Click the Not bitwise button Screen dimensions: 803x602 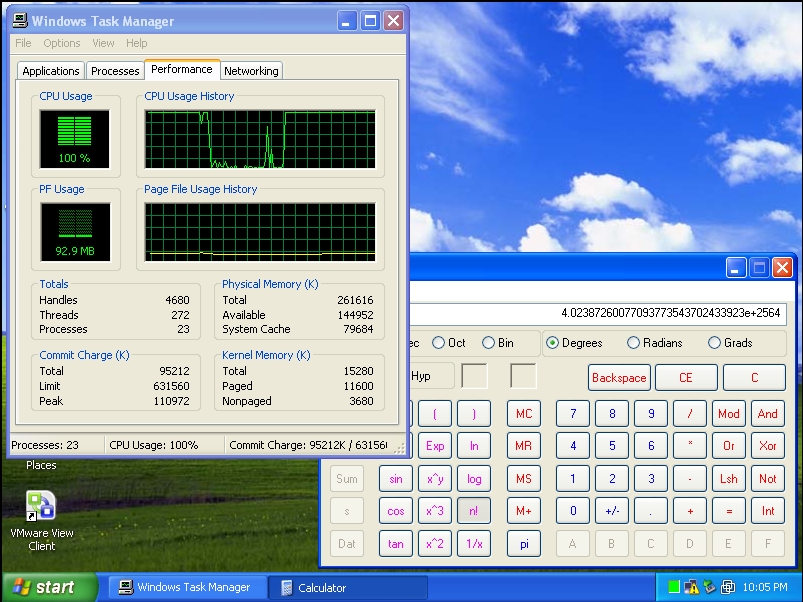pos(768,479)
